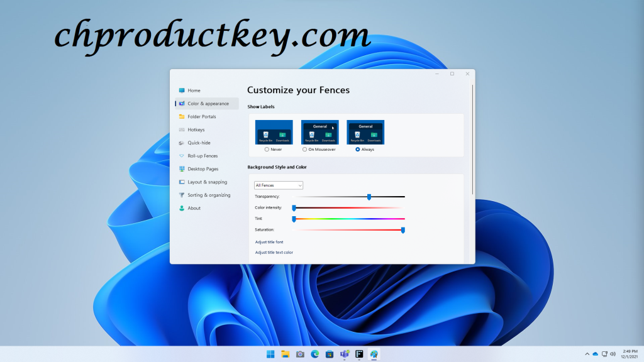Click the "Customize your Fences" heading
This screenshot has height=362, width=644.
[299, 90]
